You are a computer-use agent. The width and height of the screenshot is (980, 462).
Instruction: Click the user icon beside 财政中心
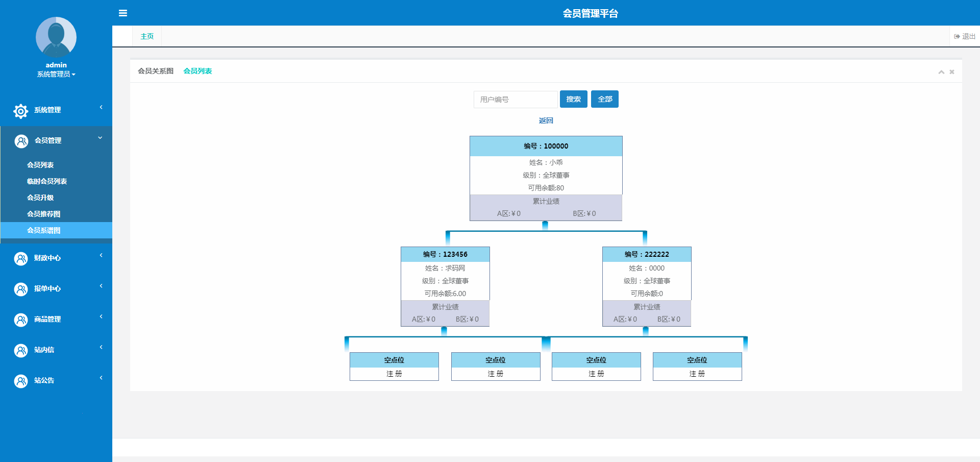coord(21,259)
